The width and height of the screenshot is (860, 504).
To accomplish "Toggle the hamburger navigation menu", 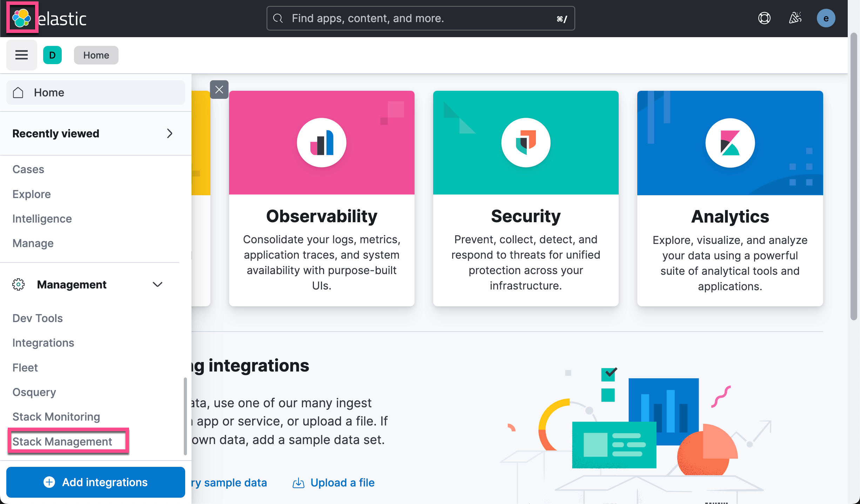I will (x=21, y=55).
